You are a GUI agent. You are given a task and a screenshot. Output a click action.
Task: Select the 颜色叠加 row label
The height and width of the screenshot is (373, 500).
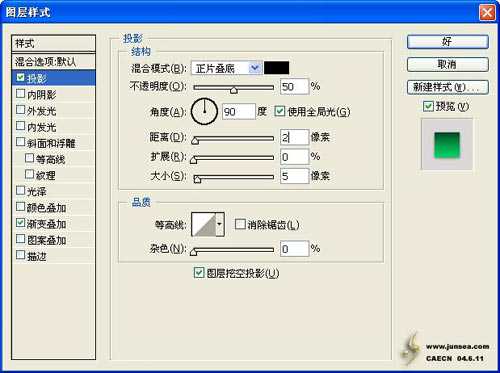pyautogui.click(x=46, y=208)
